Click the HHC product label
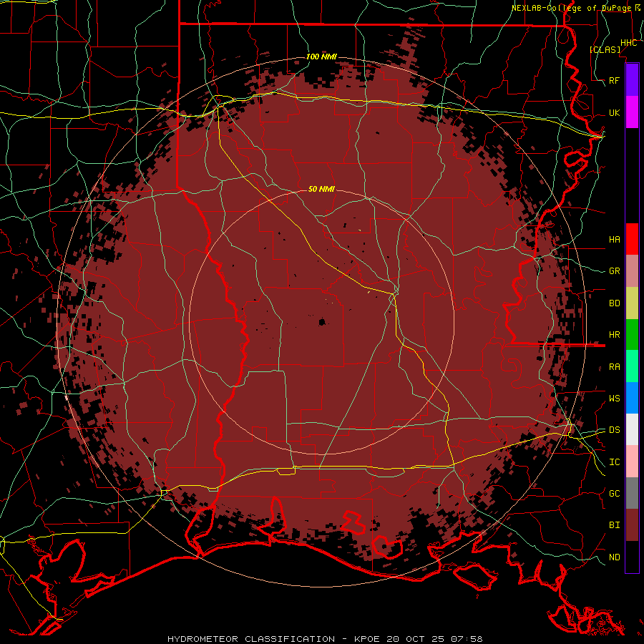The height and width of the screenshot is (644, 644). click(x=628, y=43)
